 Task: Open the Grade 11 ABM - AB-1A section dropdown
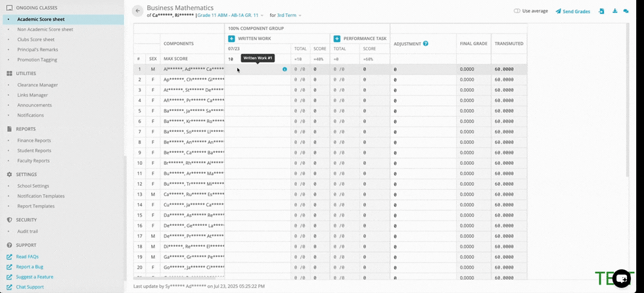point(231,15)
